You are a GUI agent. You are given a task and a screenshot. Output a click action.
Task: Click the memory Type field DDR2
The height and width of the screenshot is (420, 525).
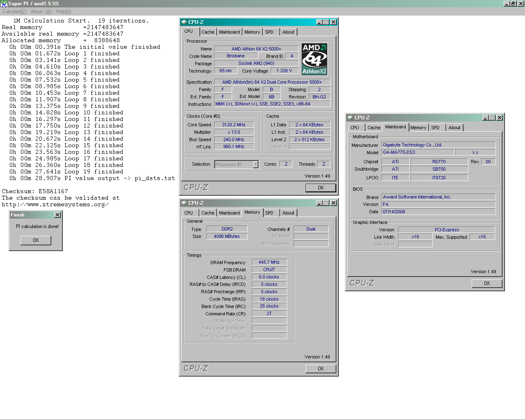pos(227,229)
